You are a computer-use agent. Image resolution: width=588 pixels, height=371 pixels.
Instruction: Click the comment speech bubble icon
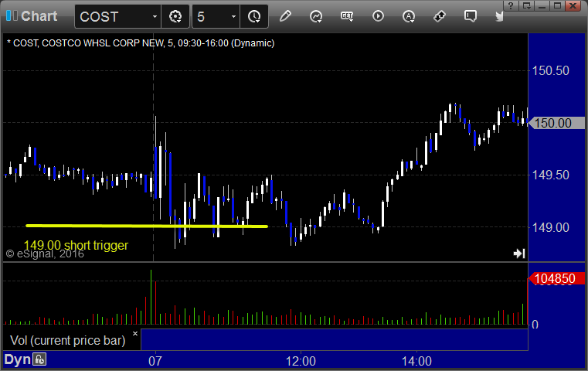(471, 16)
